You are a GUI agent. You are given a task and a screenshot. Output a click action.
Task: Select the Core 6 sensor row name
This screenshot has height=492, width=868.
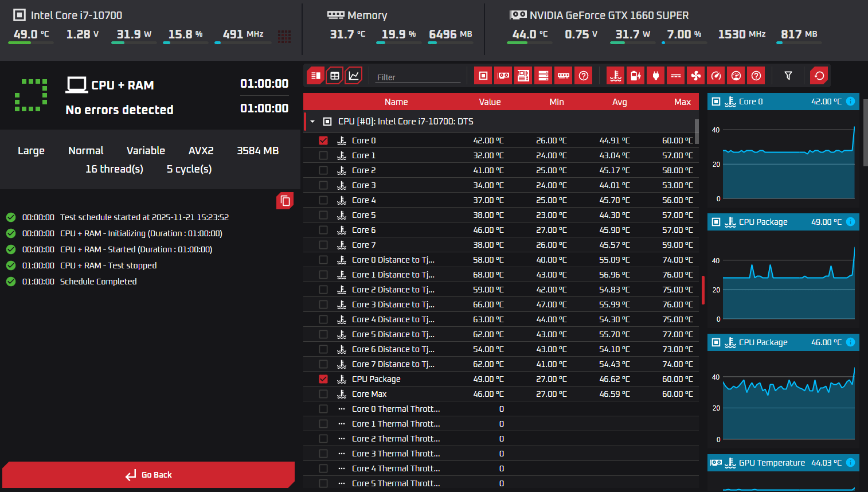[x=364, y=230]
